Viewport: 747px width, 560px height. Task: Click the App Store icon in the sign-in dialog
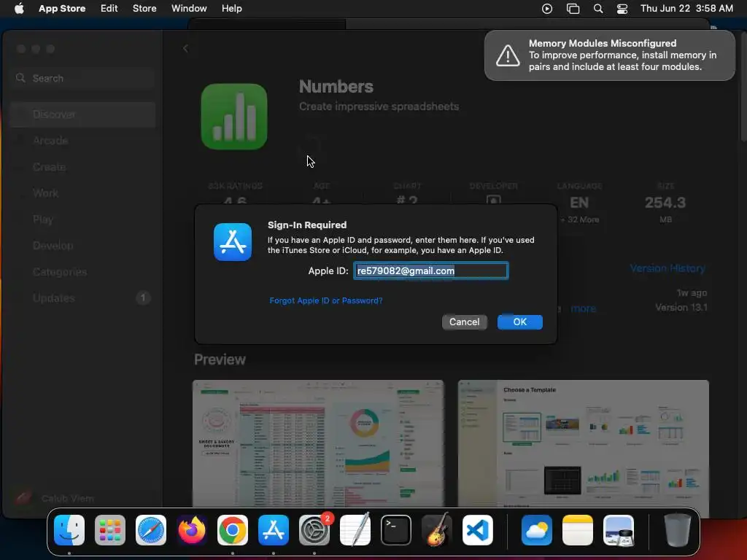(233, 242)
